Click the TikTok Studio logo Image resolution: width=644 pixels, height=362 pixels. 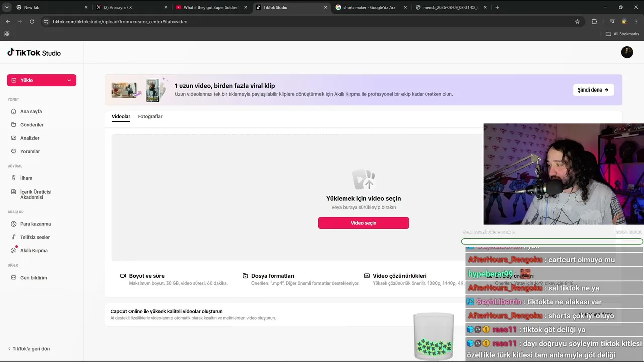[x=34, y=53]
